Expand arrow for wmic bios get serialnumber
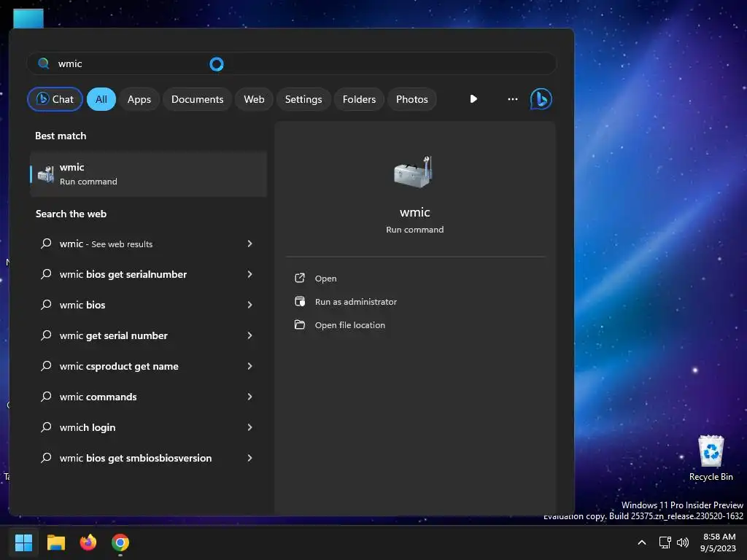 click(x=249, y=274)
